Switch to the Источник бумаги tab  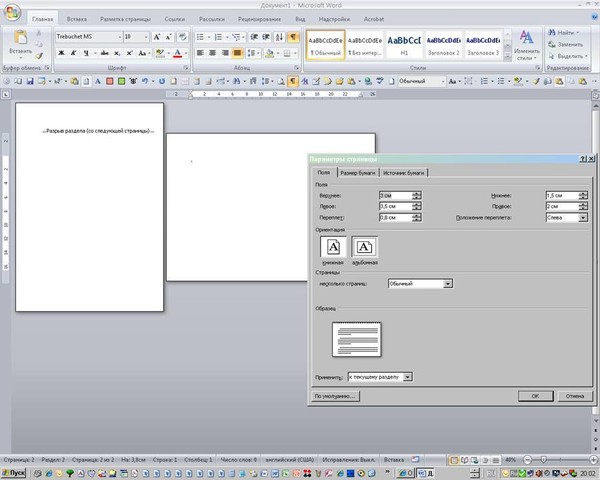pos(403,173)
